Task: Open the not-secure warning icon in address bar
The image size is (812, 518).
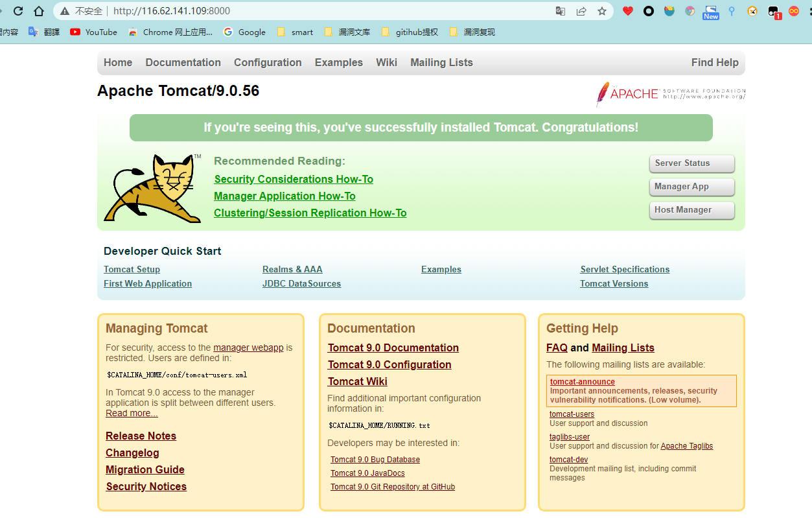Action: [x=65, y=11]
